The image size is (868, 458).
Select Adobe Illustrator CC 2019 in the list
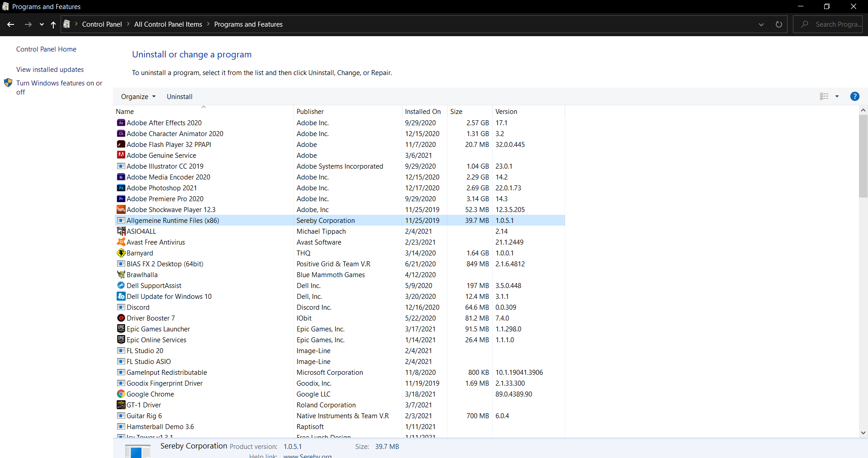(x=339, y=166)
